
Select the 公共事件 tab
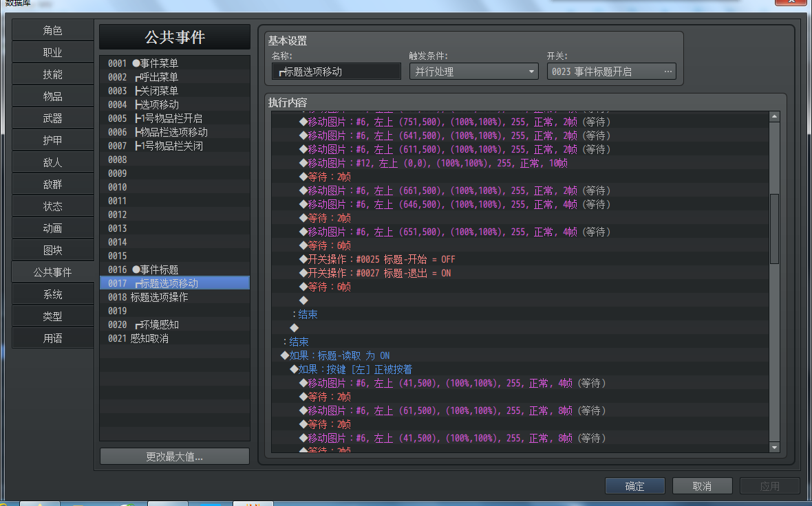tap(53, 272)
